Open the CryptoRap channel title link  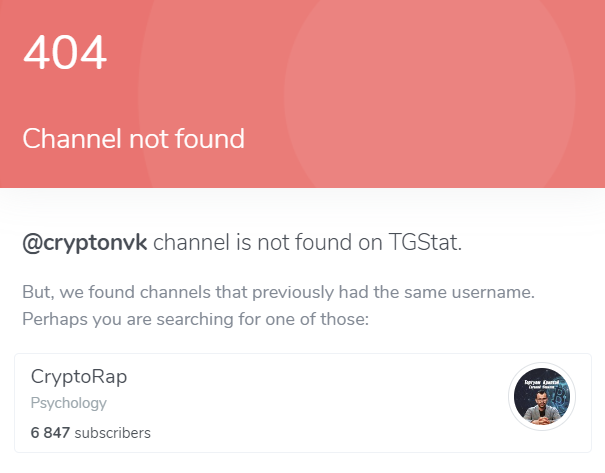point(79,377)
